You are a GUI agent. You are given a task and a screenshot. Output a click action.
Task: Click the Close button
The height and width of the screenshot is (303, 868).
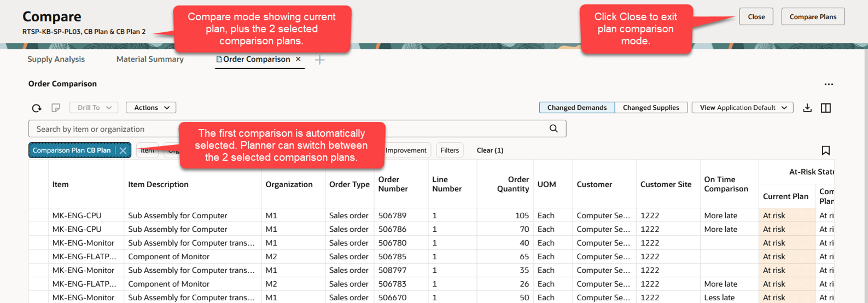756,16
